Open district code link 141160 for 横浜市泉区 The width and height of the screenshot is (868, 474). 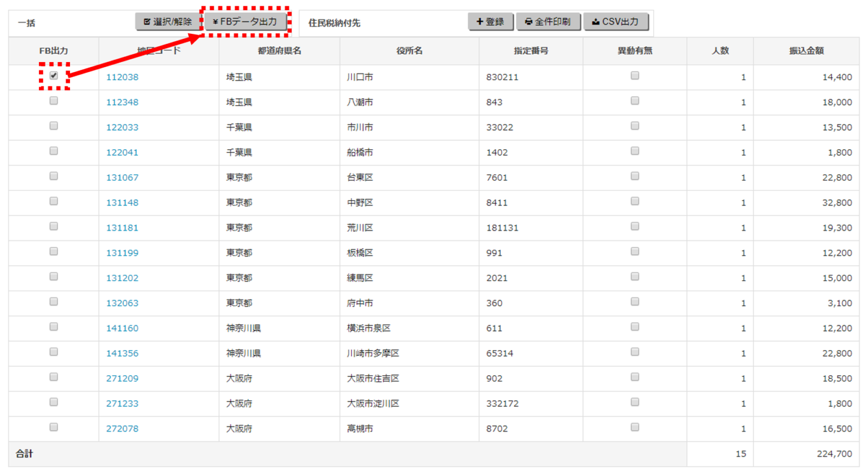123,328
